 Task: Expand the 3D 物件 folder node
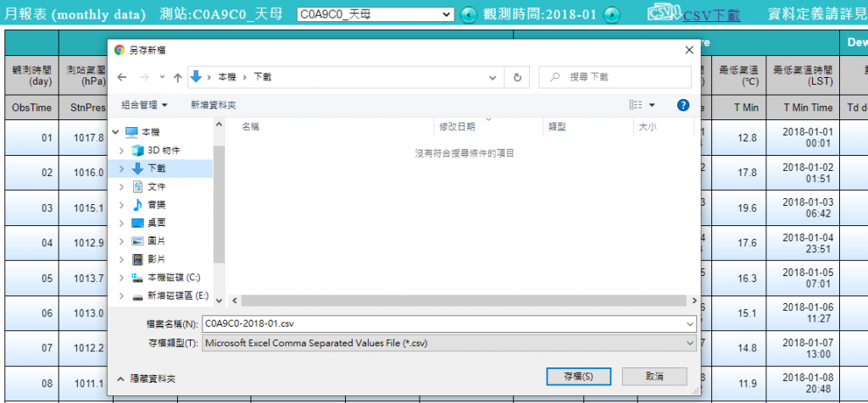pyautogui.click(x=122, y=151)
